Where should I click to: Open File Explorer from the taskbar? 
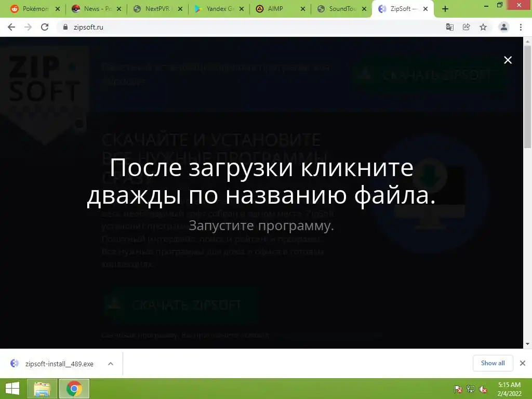[x=42, y=389]
